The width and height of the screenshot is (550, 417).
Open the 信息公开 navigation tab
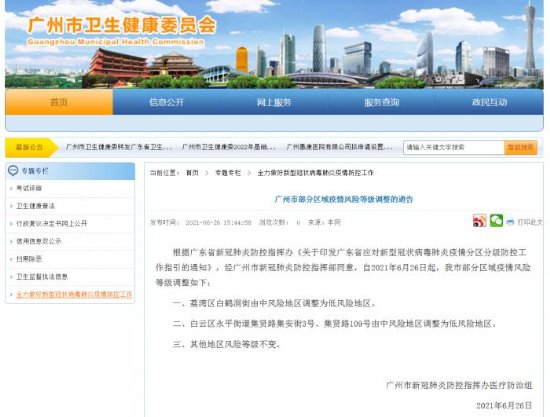[x=166, y=102]
